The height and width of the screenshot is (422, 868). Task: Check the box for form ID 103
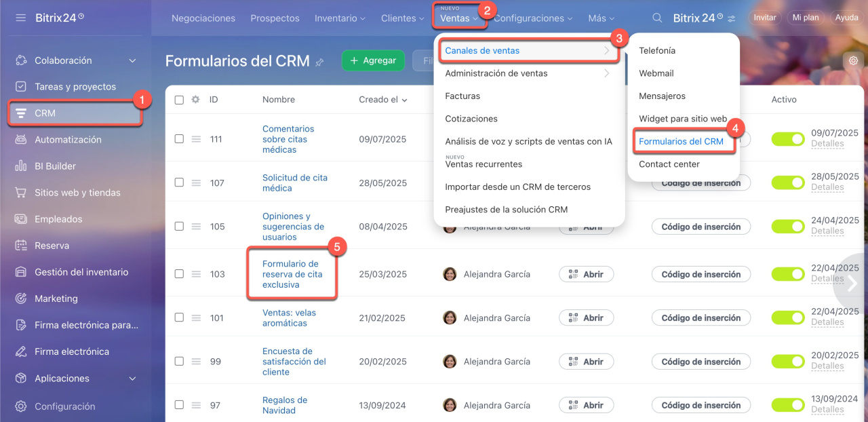click(x=179, y=274)
